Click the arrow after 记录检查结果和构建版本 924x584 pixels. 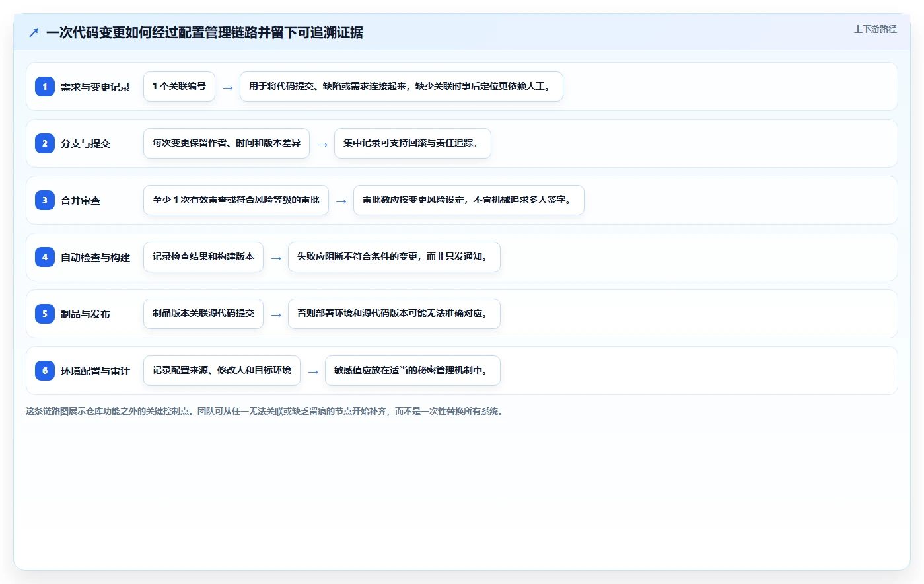276,258
